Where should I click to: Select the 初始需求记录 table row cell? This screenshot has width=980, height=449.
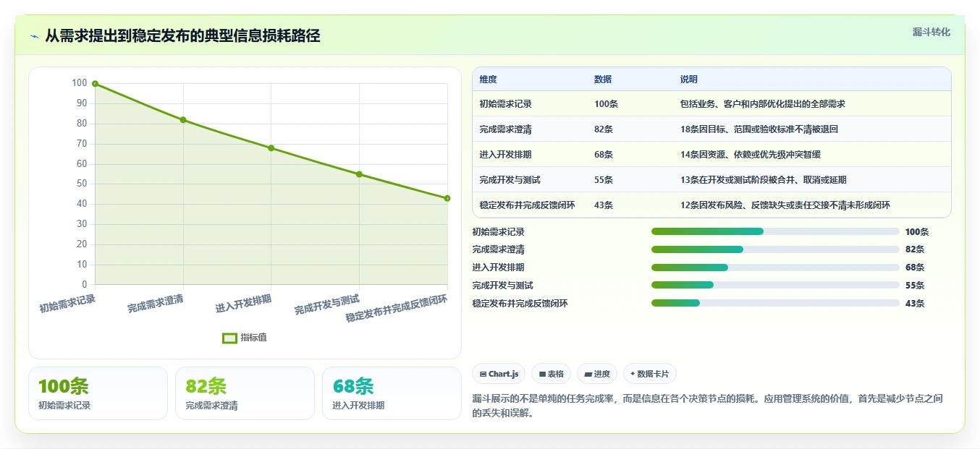pyautogui.click(x=530, y=104)
